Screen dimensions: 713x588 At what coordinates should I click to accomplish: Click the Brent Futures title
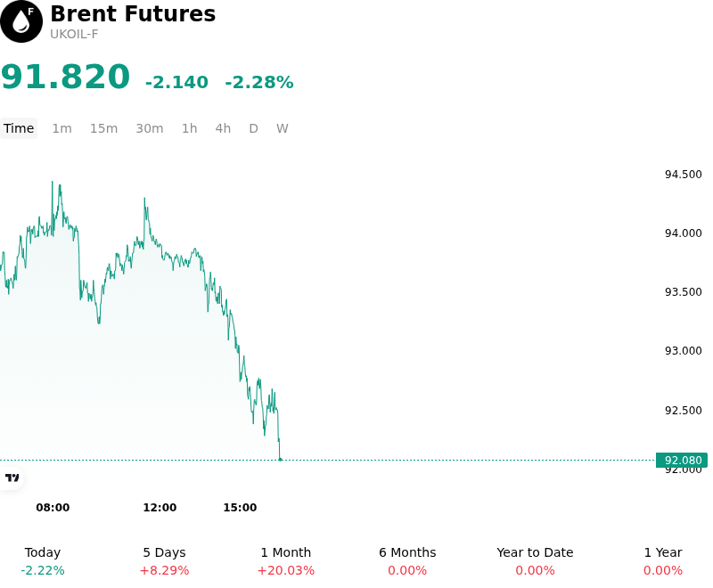(x=133, y=13)
